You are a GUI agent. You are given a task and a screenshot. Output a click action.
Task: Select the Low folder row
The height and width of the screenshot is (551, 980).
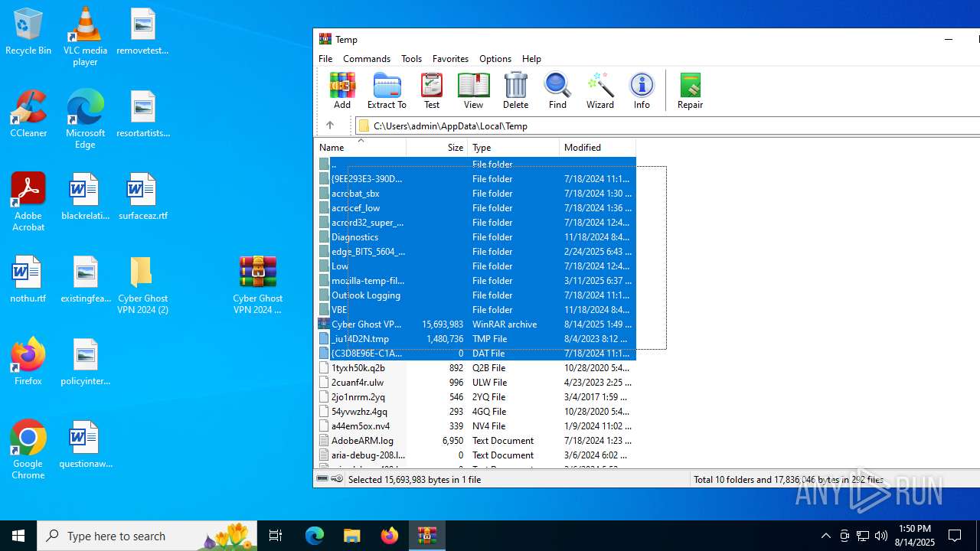pos(475,266)
